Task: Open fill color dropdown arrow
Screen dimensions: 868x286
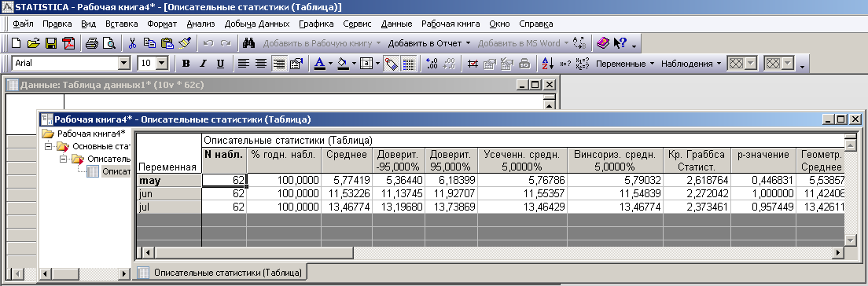Action: coord(354,64)
